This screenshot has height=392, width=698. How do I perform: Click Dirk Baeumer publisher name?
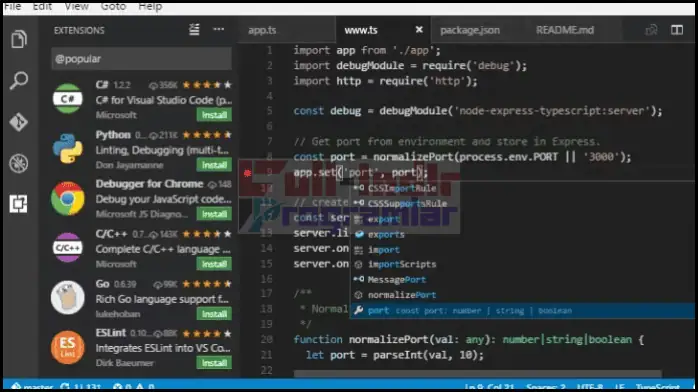pyautogui.click(x=125, y=363)
